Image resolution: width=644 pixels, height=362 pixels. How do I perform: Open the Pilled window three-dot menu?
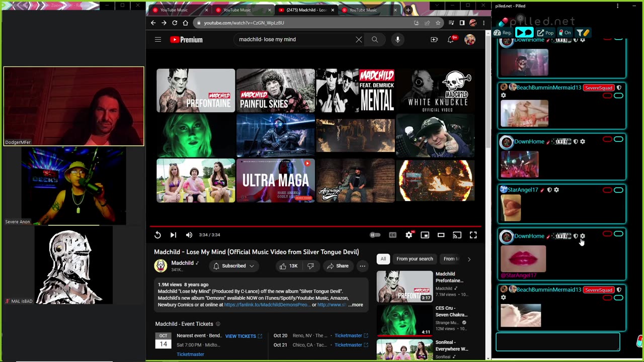click(617, 6)
